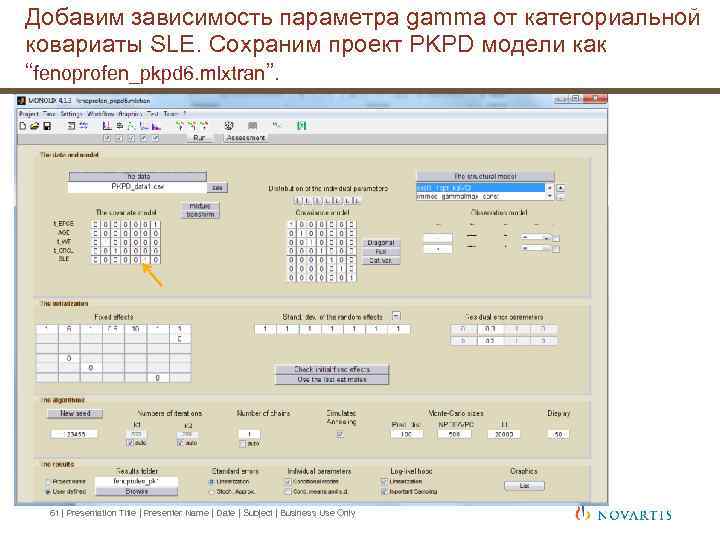Click 'The data' button
720x540 pixels.
[138, 176]
